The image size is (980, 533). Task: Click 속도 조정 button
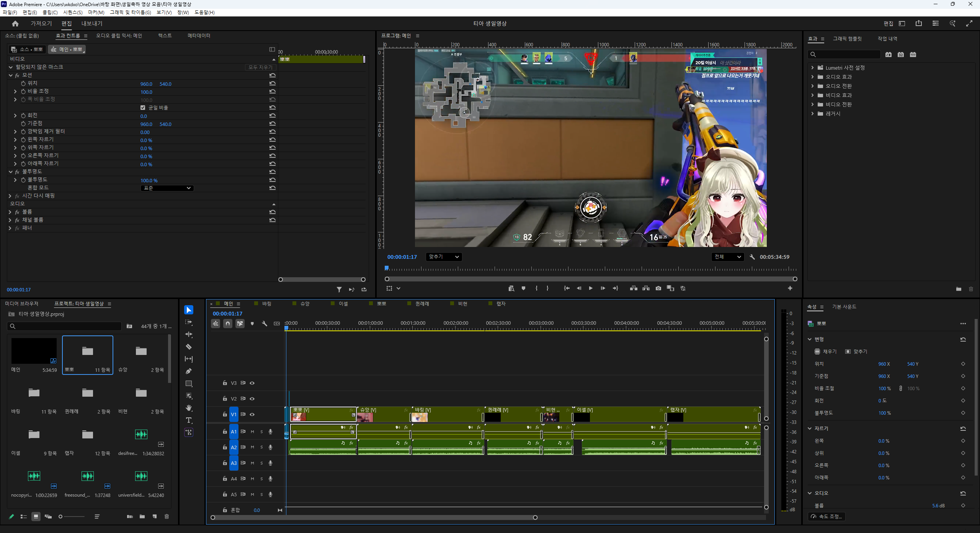826,517
